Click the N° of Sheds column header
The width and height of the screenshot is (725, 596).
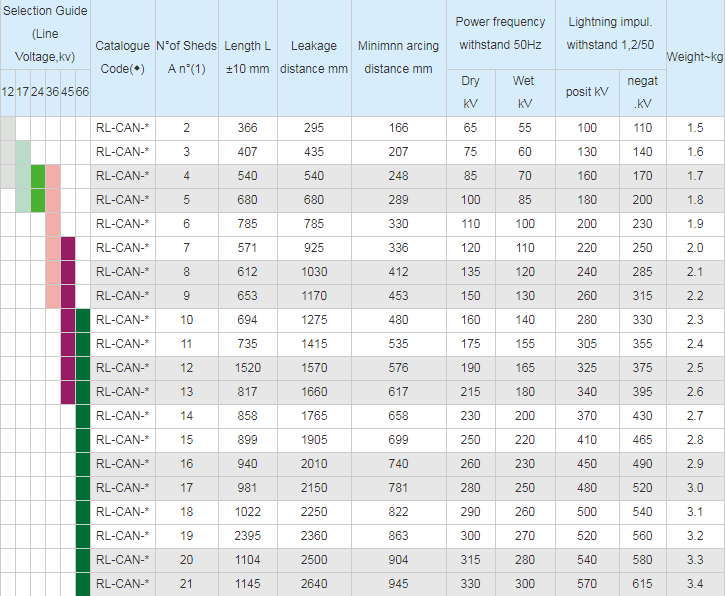coord(186,58)
